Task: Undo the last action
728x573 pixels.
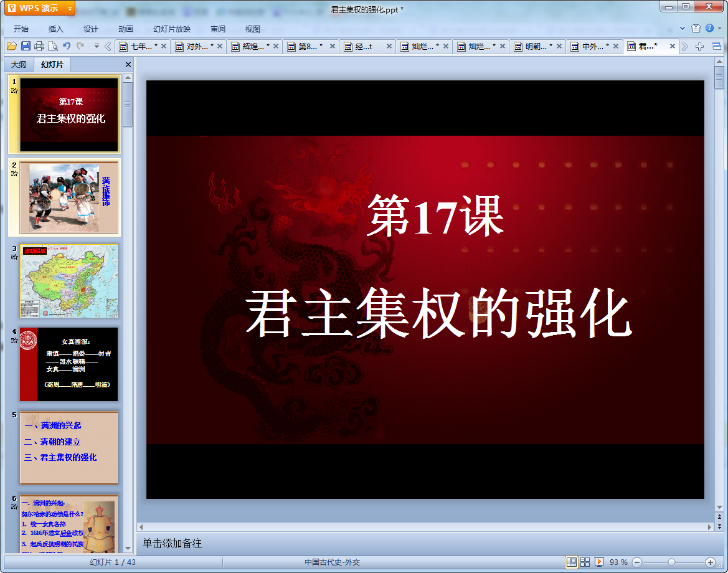Action: pyautogui.click(x=67, y=46)
